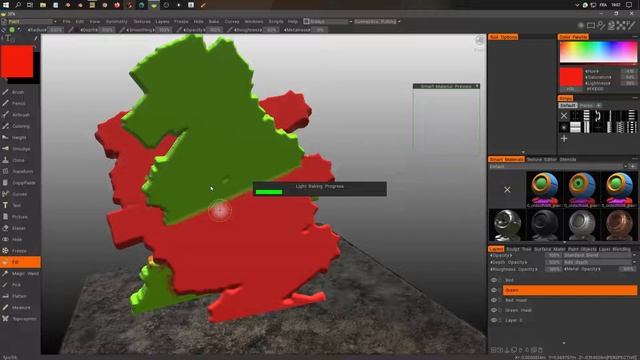Screen dimensions: 640x360
Task: Open the Edit menu
Action: (80, 22)
